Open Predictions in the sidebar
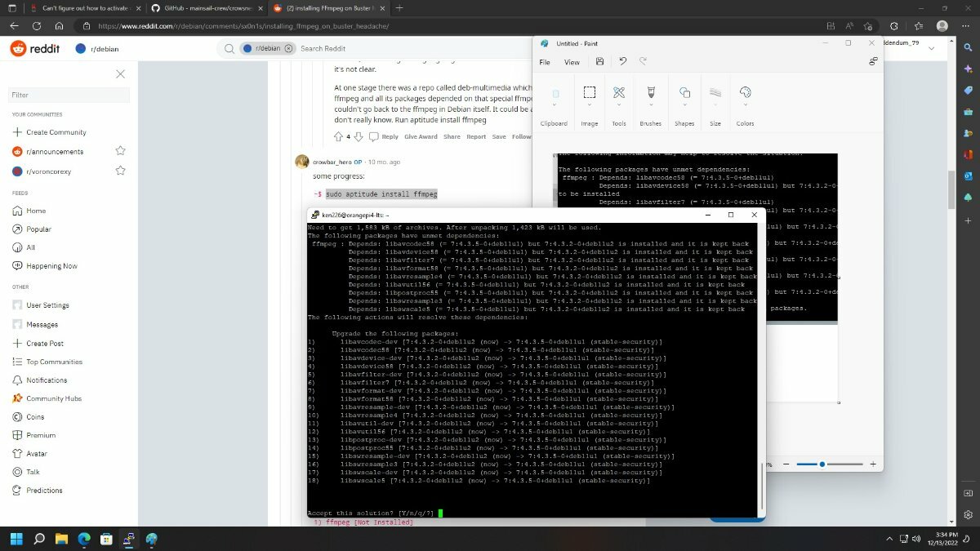Screen dimensions: 980x551 pos(38,491)
